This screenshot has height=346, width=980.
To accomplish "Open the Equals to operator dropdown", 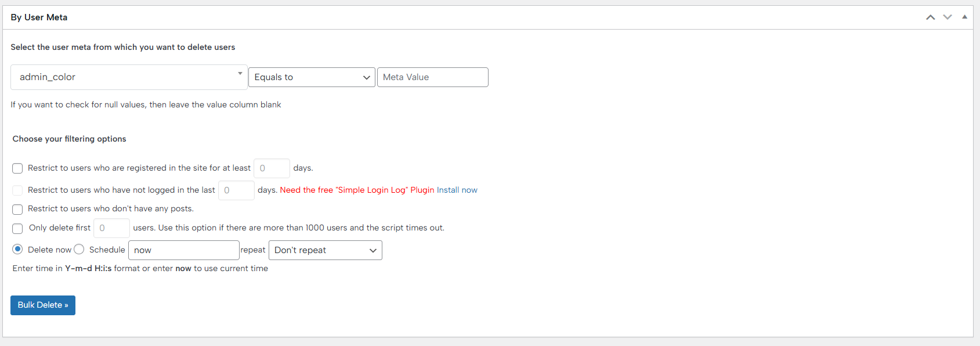I will click(x=312, y=77).
